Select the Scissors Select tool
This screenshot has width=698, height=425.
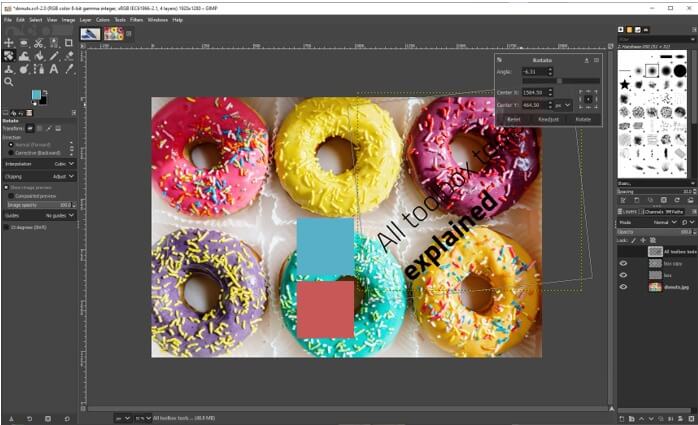pyautogui.click(x=39, y=43)
